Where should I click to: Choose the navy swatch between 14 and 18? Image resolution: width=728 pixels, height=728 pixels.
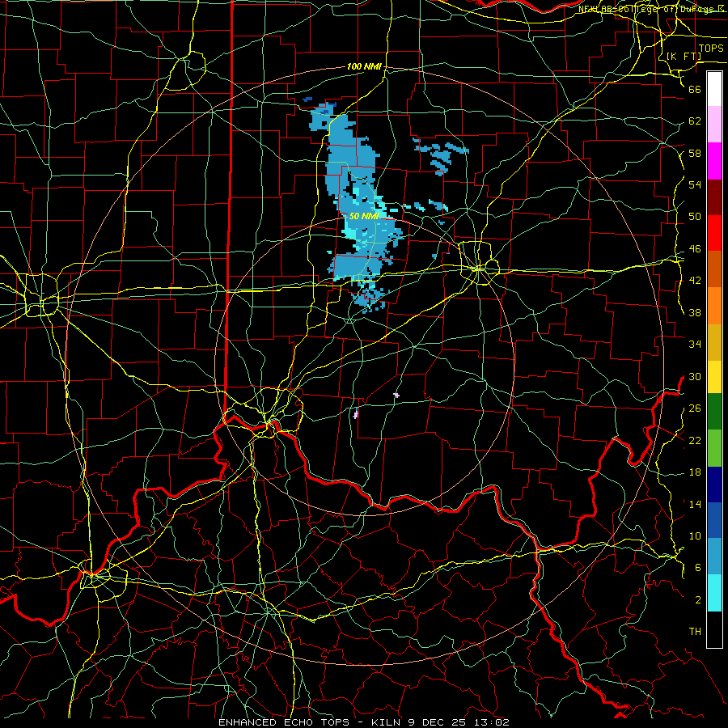(714, 485)
